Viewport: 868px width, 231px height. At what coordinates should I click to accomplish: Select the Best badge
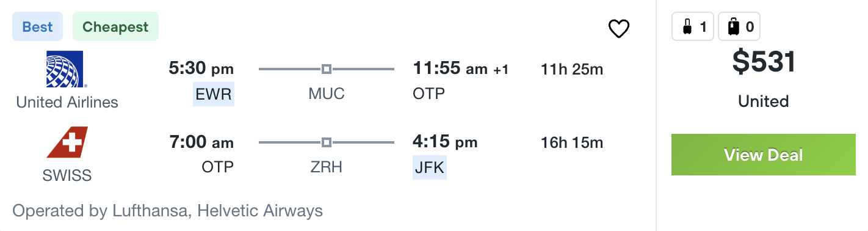38,27
